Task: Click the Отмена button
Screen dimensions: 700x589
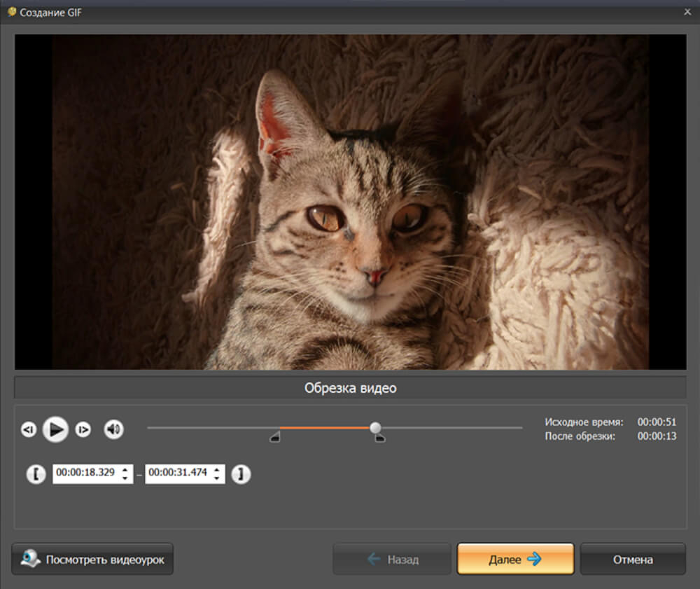Action: [x=633, y=559]
